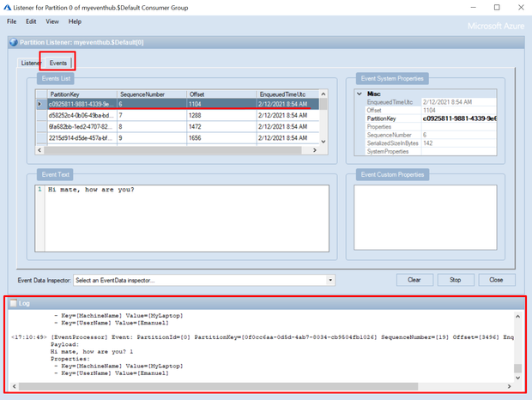The image size is (532, 400).
Task: Click Offset cell 1288
Action: [221, 115]
